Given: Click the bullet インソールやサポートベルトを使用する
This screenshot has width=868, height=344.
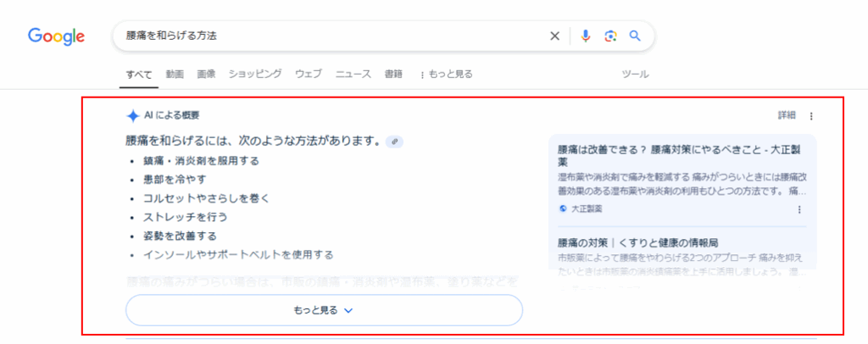Looking at the screenshot, I should (238, 255).
